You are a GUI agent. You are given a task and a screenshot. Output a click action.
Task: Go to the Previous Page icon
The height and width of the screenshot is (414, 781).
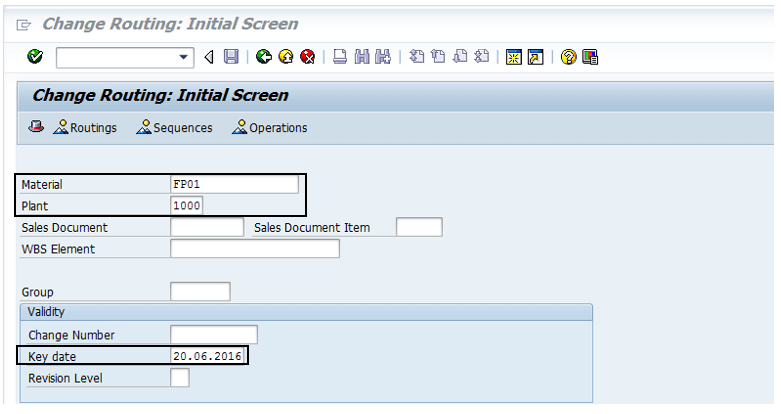438,57
